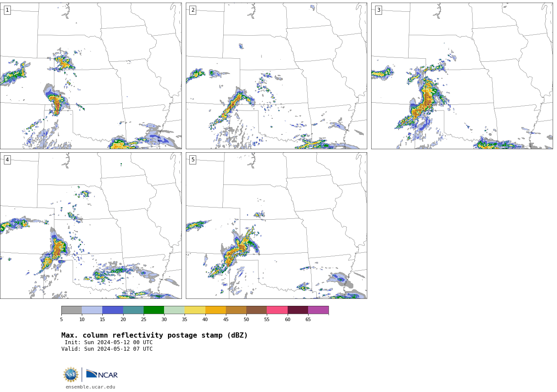
Task: Click the number 3 panel label
Action: (378, 10)
